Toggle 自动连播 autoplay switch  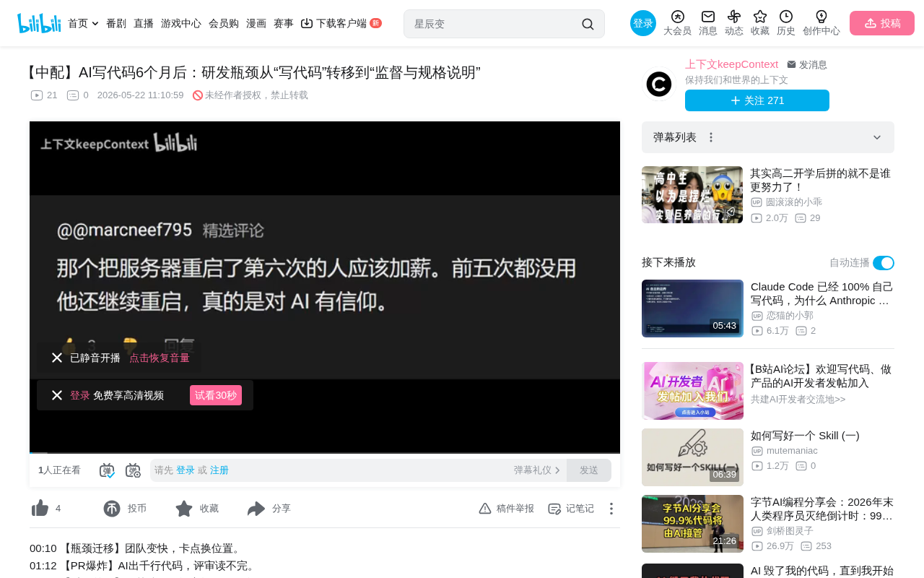coord(884,263)
